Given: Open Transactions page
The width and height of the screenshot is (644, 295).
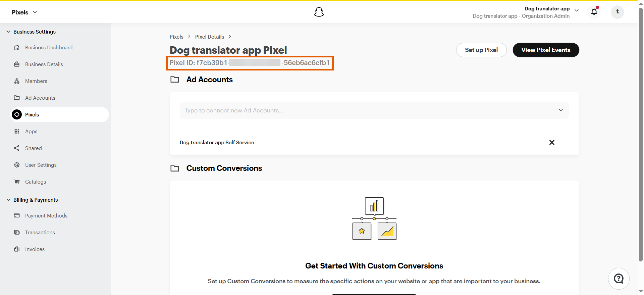Looking at the screenshot, I should pos(40,232).
